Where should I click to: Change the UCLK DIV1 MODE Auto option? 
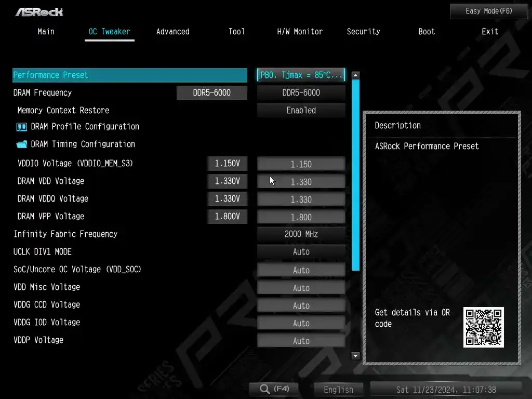pos(301,251)
